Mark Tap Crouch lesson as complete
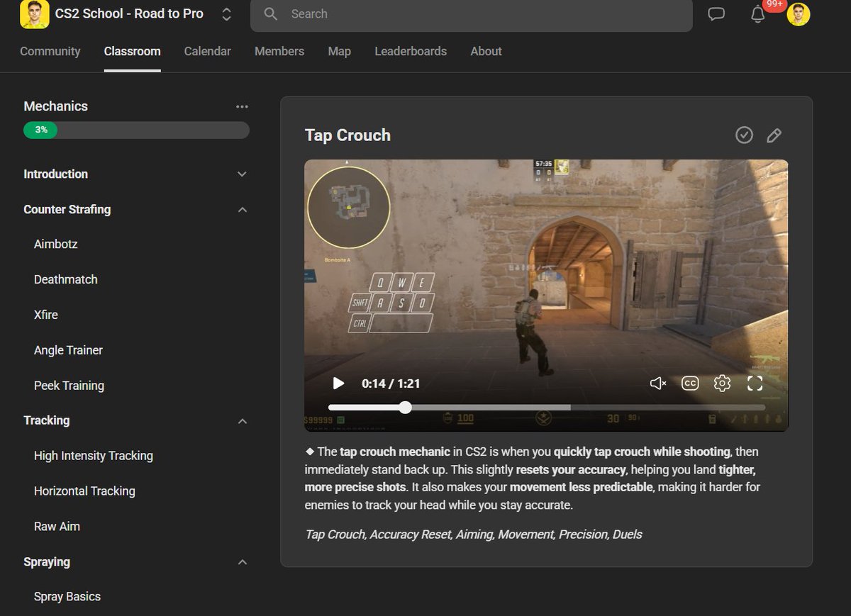Image resolution: width=851 pixels, height=616 pixels. pos(744,135)
